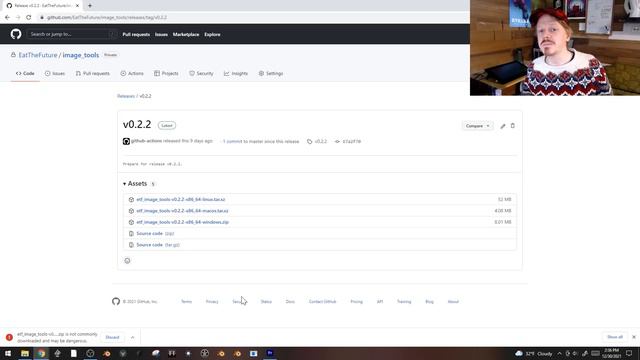Click the browser address bar
This screenshot has width=640, height=360.
coord(253,17)
